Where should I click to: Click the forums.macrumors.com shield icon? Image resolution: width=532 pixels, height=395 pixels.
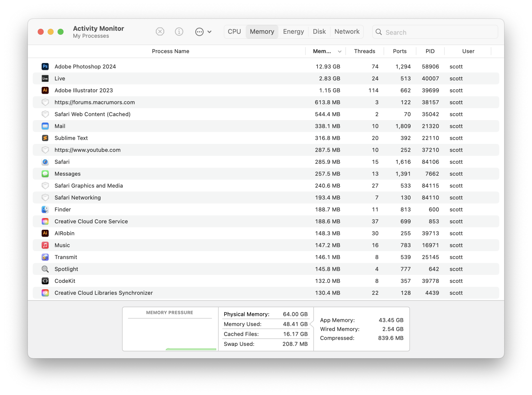point(45,102)
